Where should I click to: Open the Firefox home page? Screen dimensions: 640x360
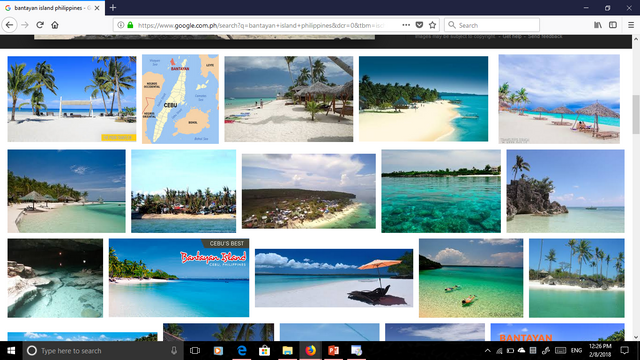55,25
